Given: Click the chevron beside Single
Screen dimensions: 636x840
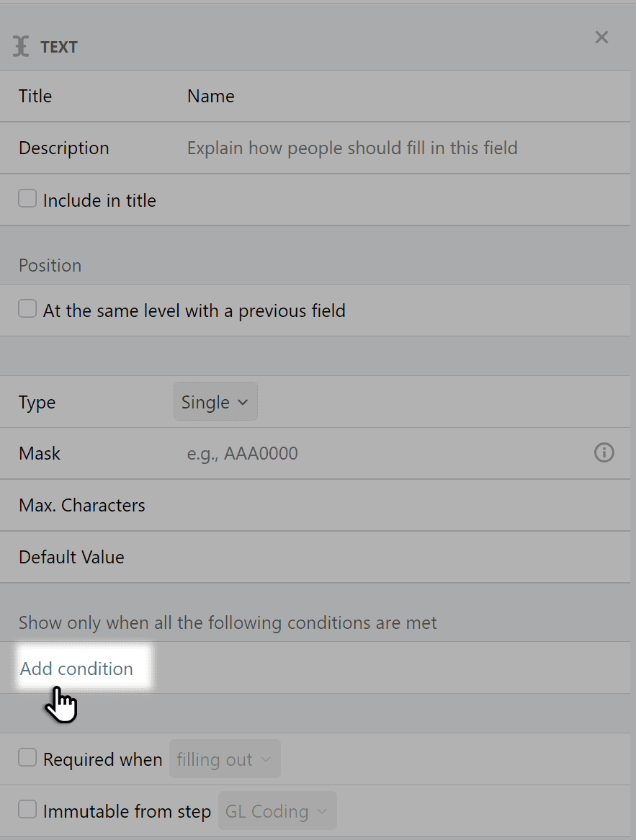Looking at the screenshot, I should pyautogui.click(x=244, y=402).
